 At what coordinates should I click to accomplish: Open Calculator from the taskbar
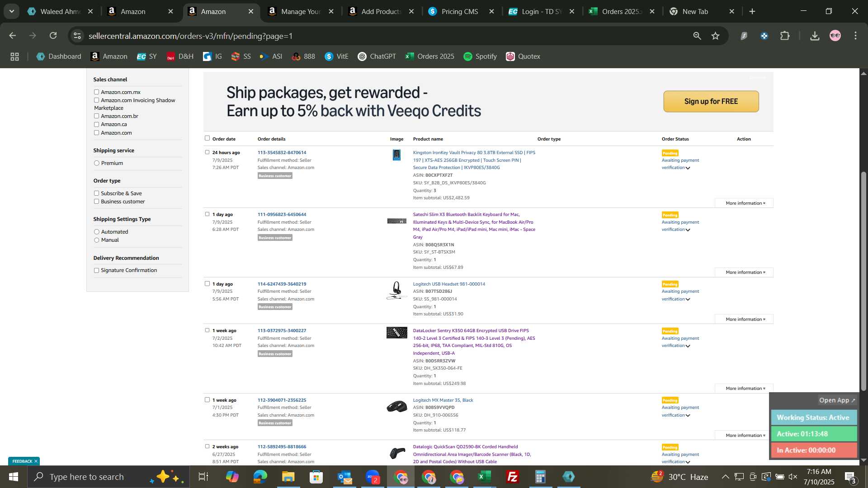(x=541, y=477)
